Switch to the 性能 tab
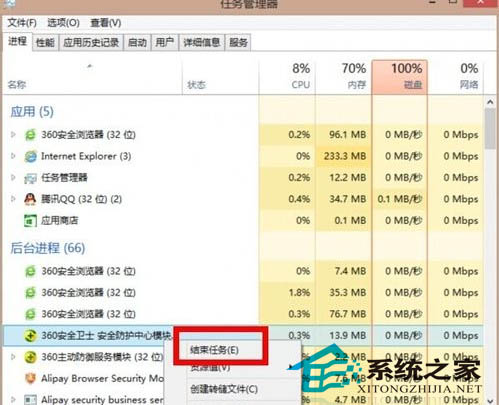This screenshot has width=499, height=405. 45,43
